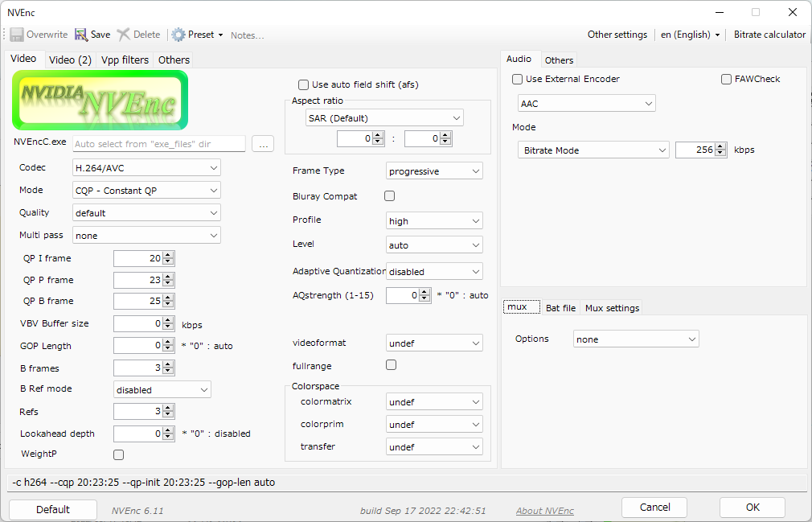Open the transfer dropdown

point(434,447)
